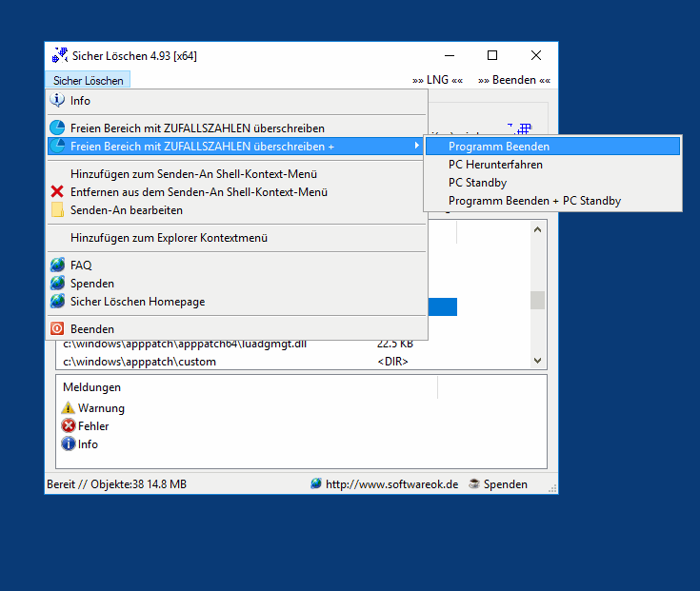Open the Sicher Löschen menu
Image resolution: width=700 pixels, height=591 pixels.
[88, 80]
